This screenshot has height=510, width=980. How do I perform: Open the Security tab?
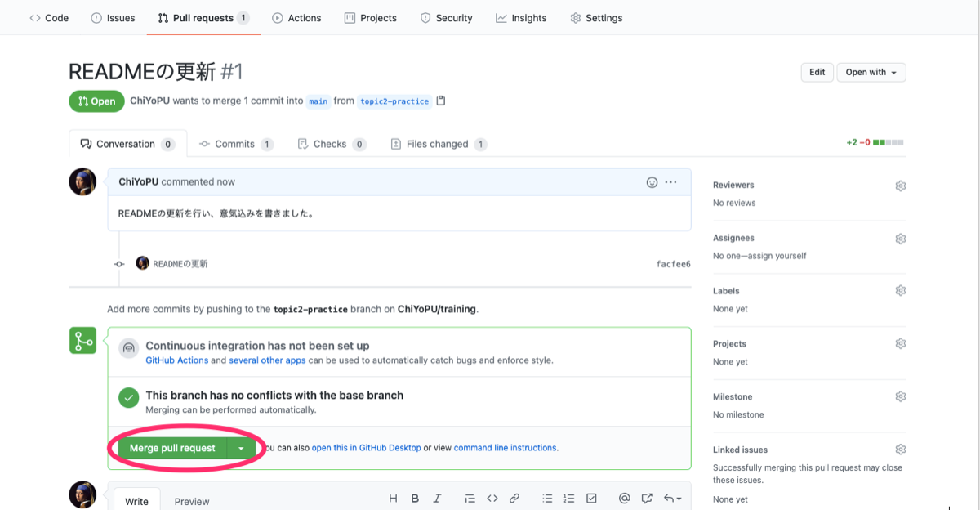point(446,18)
